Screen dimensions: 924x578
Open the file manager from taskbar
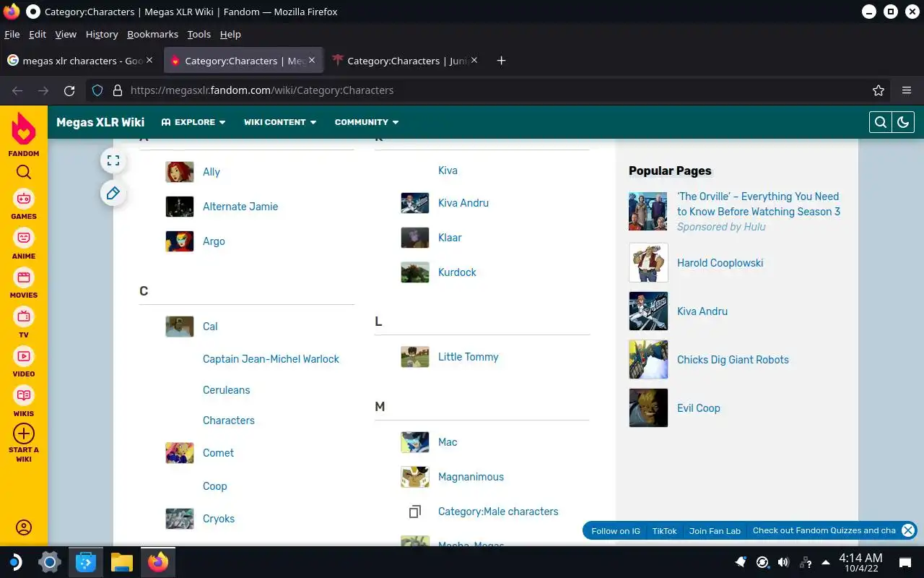122,562
